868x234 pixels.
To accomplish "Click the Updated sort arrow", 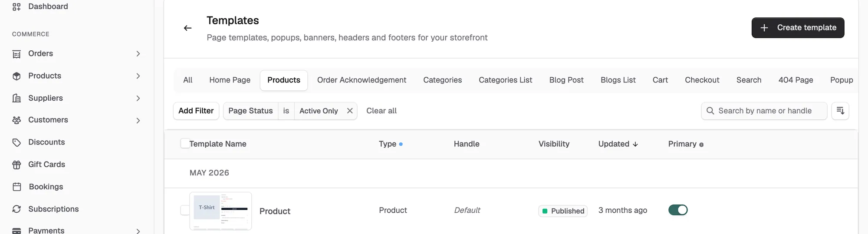I will tap(635, 144).
